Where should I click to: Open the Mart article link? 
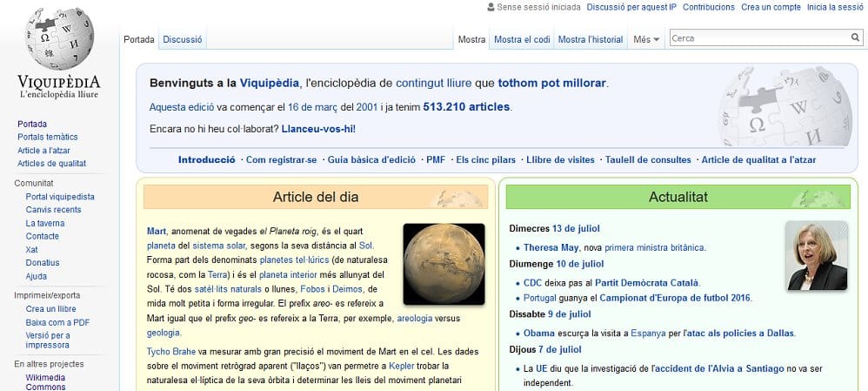pos(157,232)
